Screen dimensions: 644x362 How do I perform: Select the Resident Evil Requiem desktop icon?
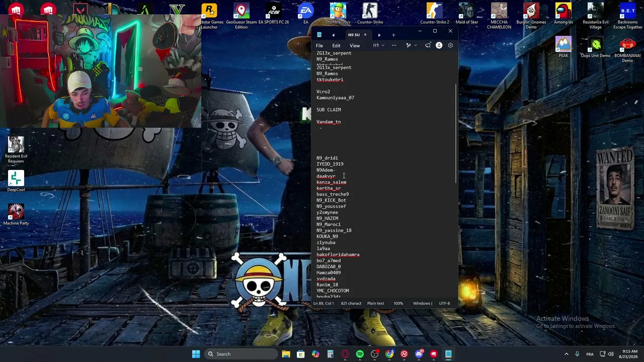click(16, 149)
